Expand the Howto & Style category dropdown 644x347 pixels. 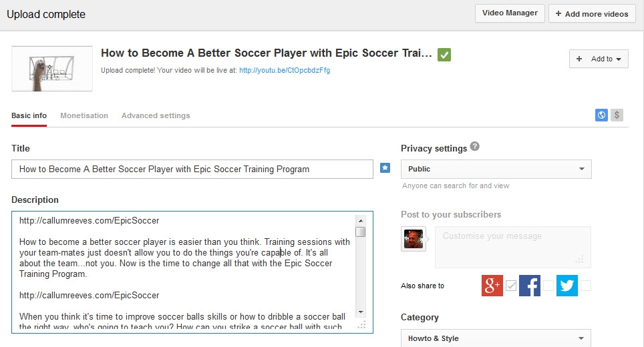(x=496, y=338)
